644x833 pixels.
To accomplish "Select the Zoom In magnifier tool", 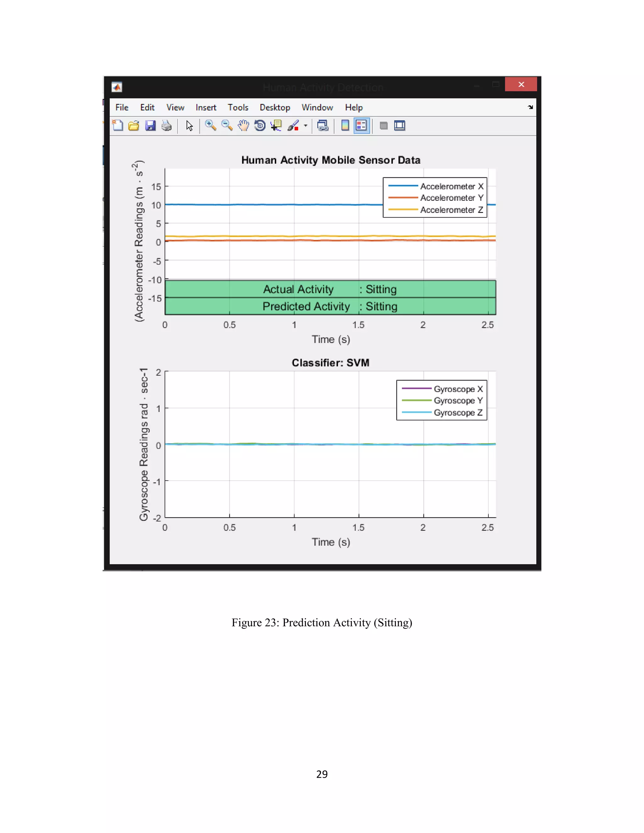I will point(210,125).
